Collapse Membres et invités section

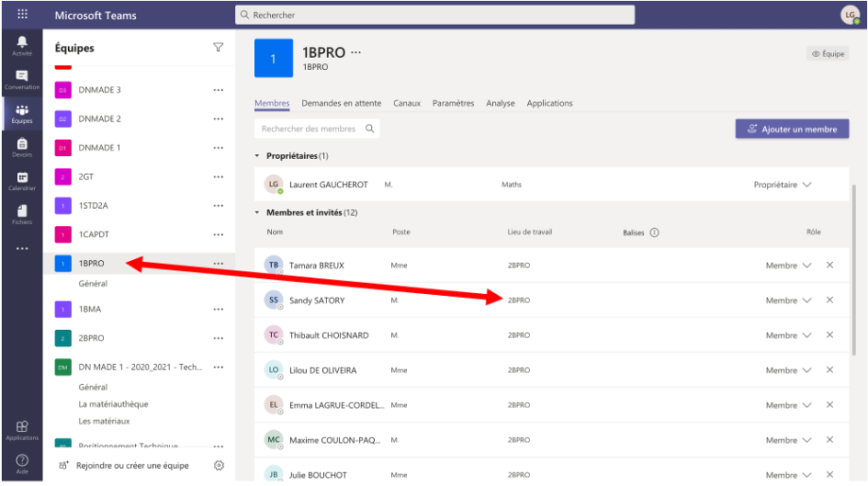coord(257,212)
